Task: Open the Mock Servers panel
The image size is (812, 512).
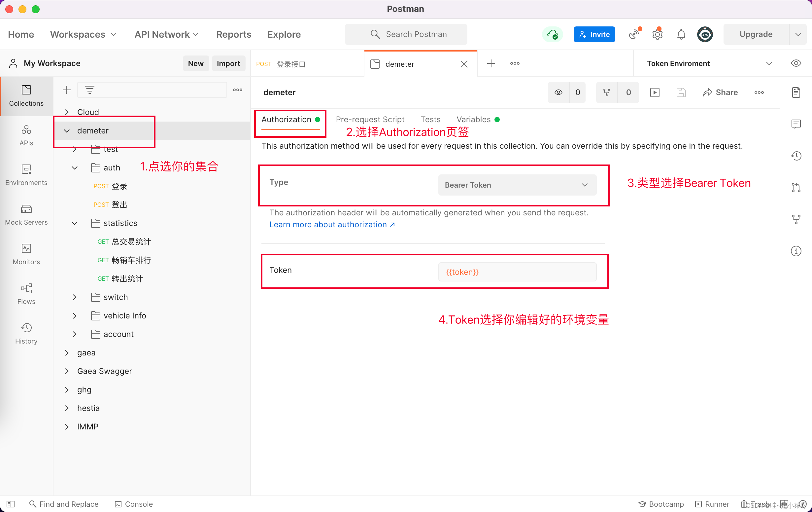Action: 26,214
